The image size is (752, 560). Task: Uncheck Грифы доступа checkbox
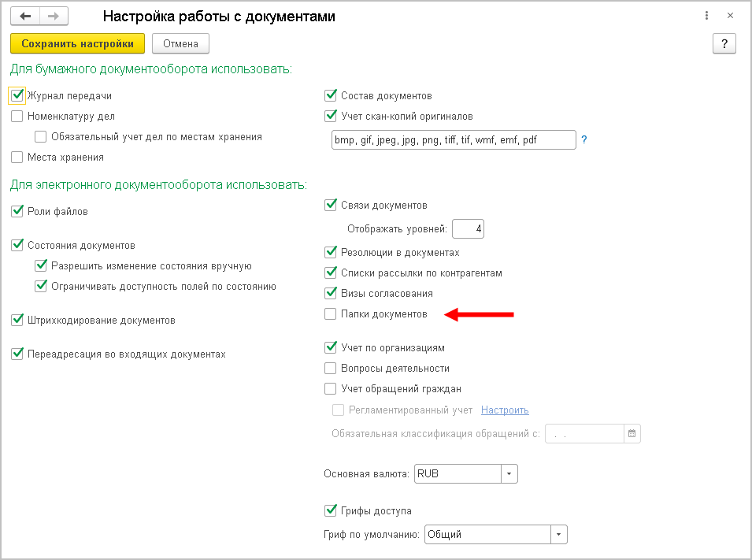[x=331, y=510]
